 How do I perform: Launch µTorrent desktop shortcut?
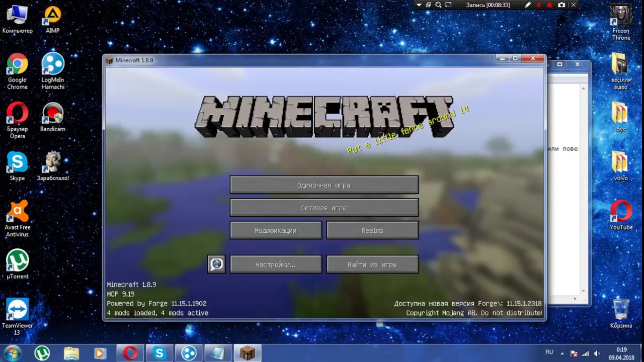click(x=17, y=264)
